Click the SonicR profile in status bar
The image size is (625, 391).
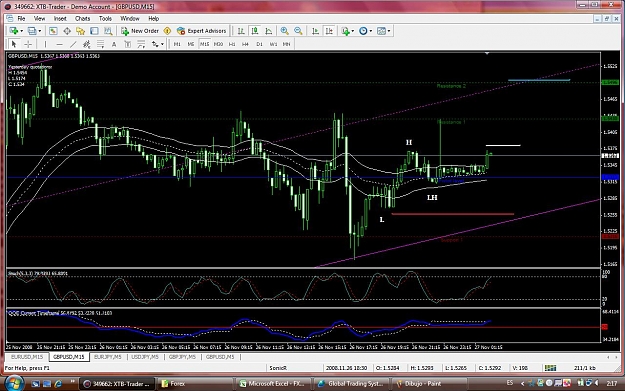(x=278, y=367)
